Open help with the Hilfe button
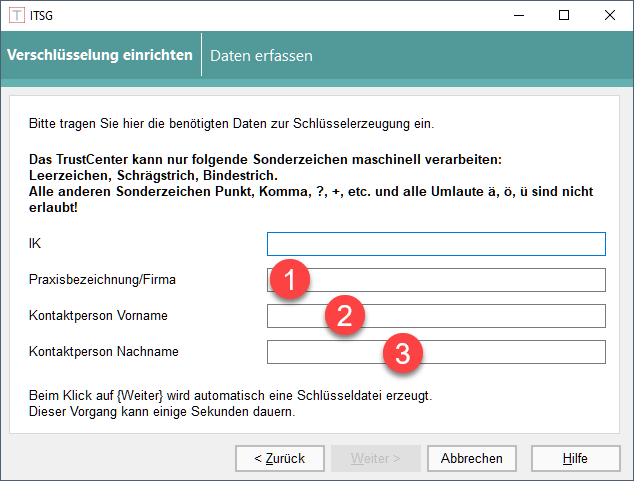Viewport: 634px width, 481px height. 575,458
